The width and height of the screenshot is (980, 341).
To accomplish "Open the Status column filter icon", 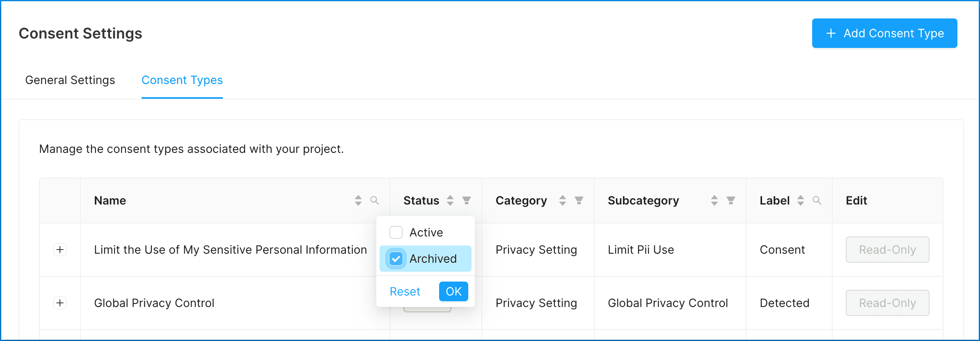I will (467, 200).
